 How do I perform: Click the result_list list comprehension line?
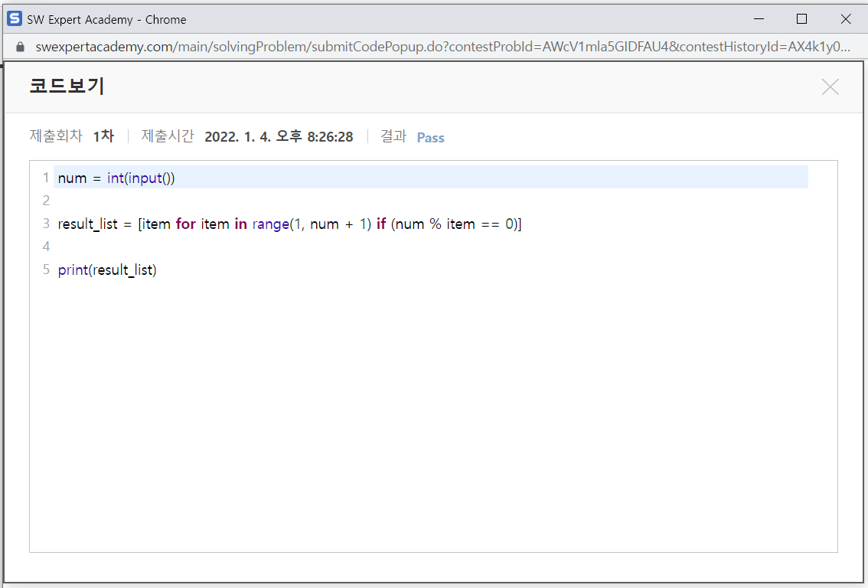click(289, 224)
